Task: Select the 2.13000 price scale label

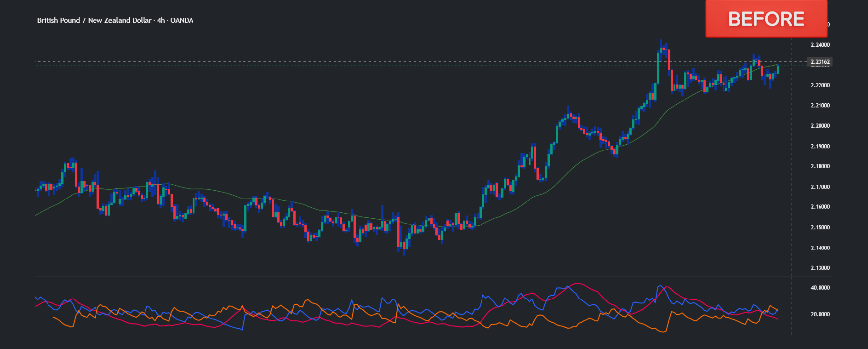Action: tap(820, 268)
